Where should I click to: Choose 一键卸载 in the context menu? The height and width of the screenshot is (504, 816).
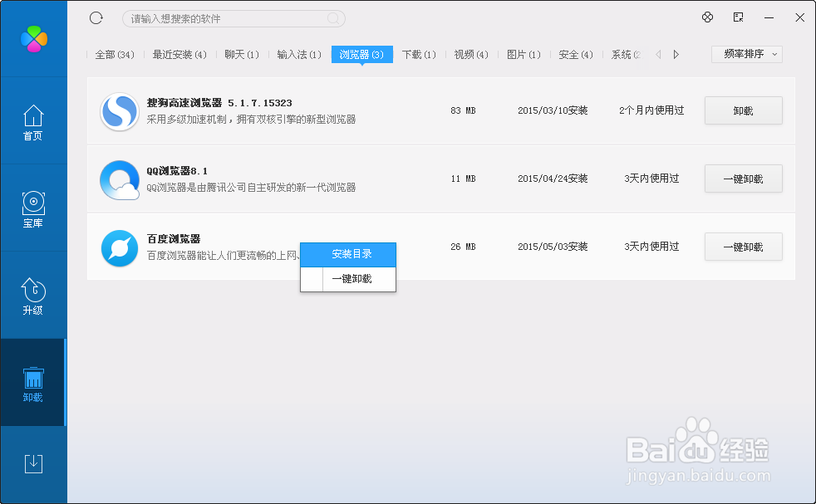click(x=348, y=279)
